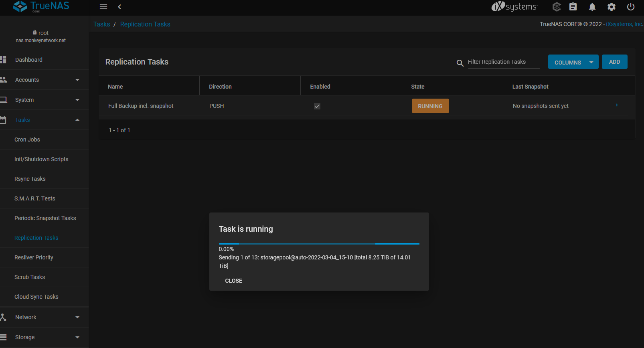644x348 pixels.
Task: Click the lock icon next to root
Action: 34,32
